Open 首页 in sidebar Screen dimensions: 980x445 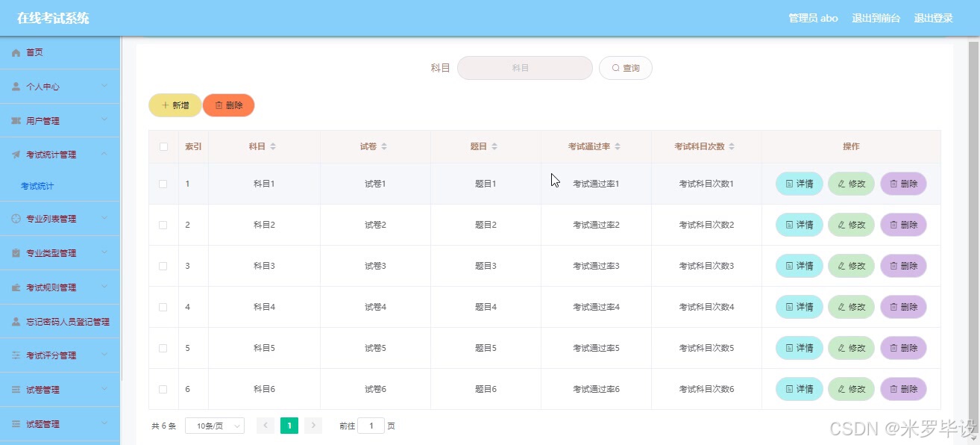point(60,52)
